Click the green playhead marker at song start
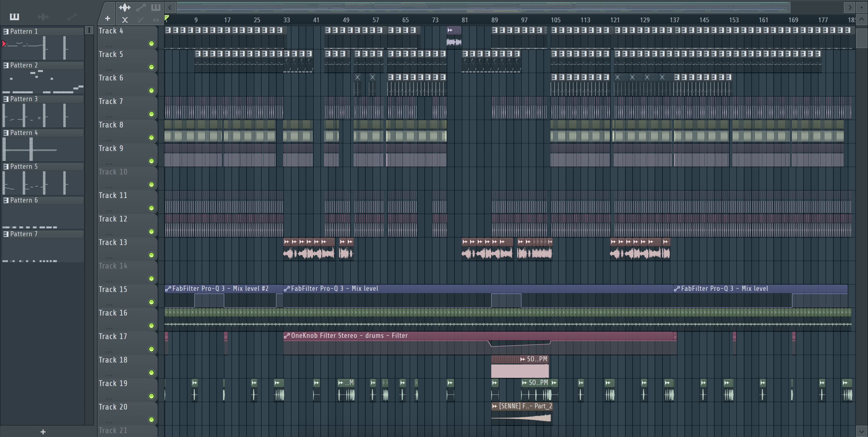Screen dimensions: 868x437 tap(167, 18)
